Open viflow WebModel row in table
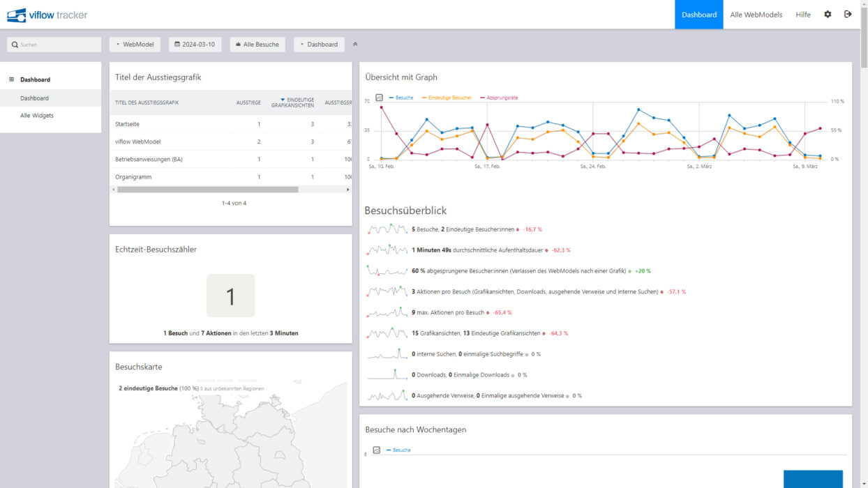Viewport: 868px width, 488px height. pyautogui.click(x=230, y=142)
